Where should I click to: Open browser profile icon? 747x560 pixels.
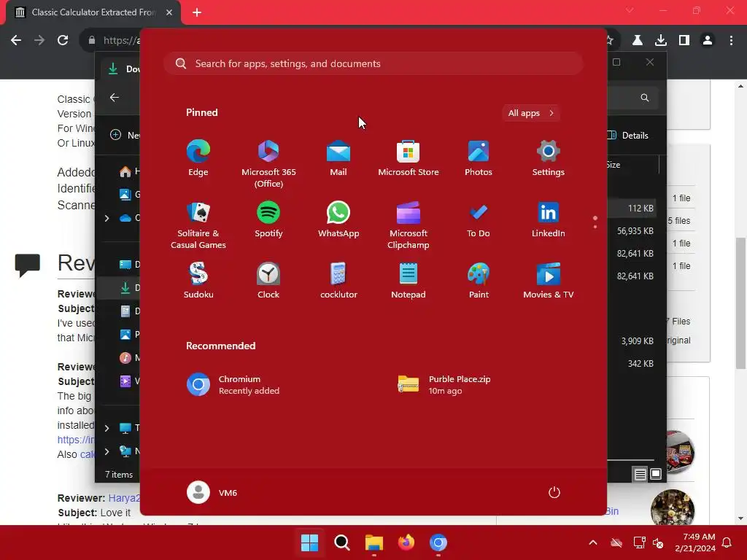(708, 40)
